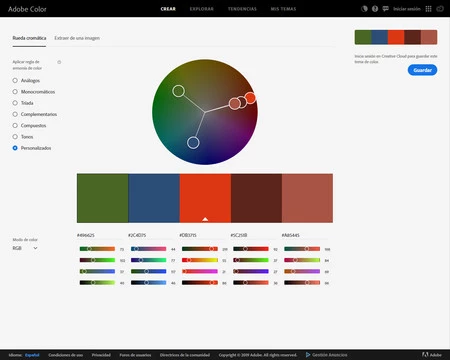Image resolution: width=450 pixels, height=360 pixels.
Task: Open Foros de usuarios link
Action: click(x=135, y=355)
